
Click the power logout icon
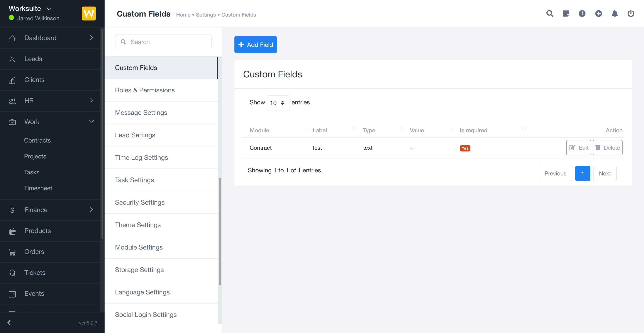tap(631, 14)
